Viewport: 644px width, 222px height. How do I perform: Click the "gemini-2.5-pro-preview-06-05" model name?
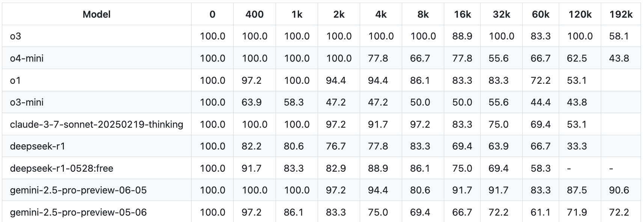(78, 190)
